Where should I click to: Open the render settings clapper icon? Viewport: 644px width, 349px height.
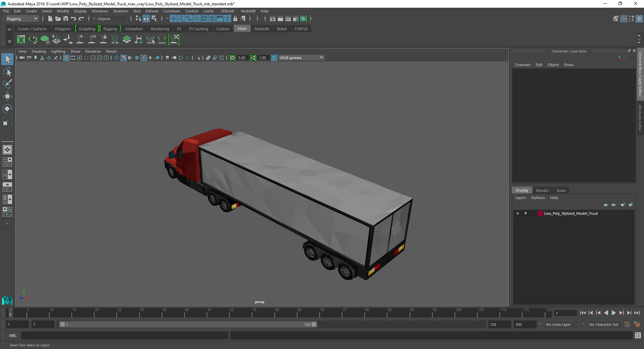pyautogui.click(x=296, y=19)
